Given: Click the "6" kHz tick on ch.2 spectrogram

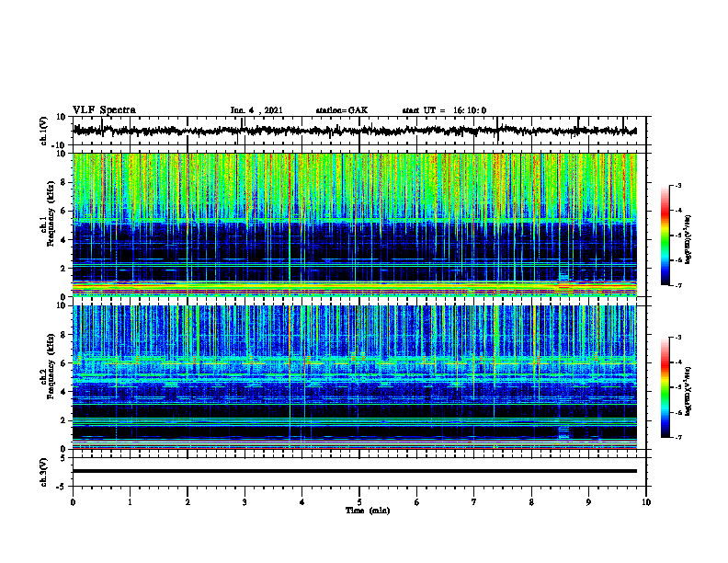Looking at the screenshot, I should tap(64, 363).
